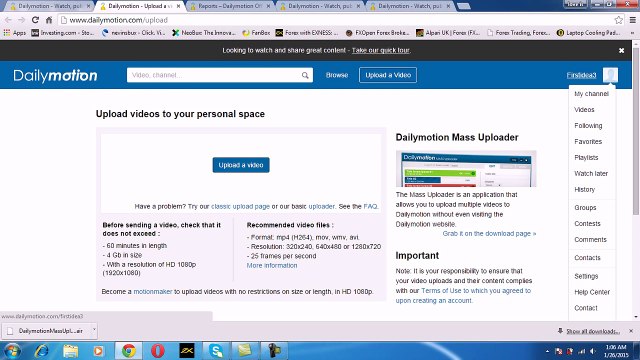640x360 pixels.
Task: Open the Chrome menu icon
Action: point(632,20)
